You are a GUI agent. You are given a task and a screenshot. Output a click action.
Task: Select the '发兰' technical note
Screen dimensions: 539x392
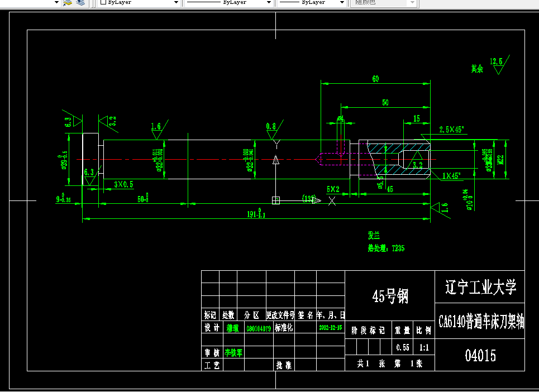(x=374, y=235)
